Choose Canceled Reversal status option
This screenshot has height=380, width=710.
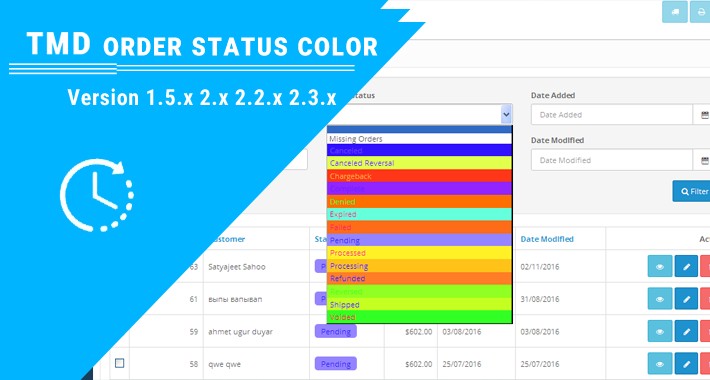pyautogui.click(x=419, y=163)
